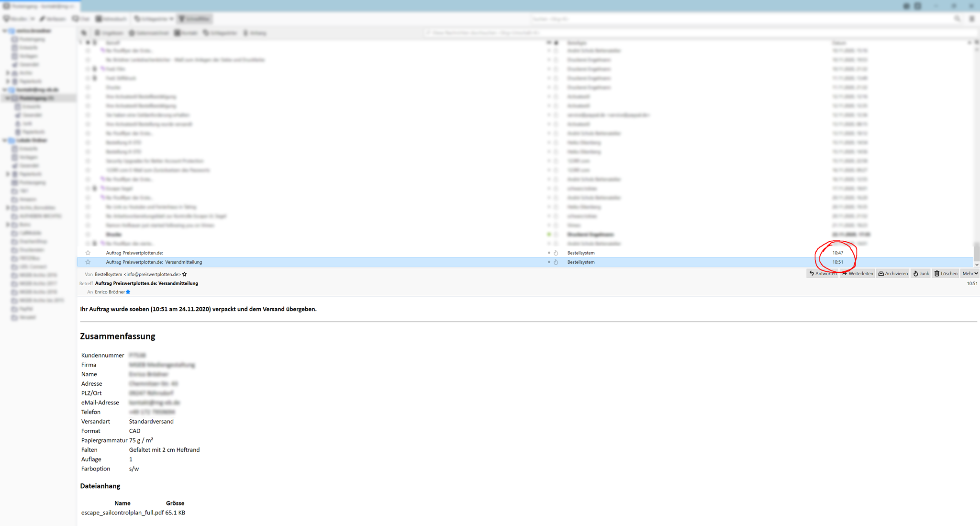Archive the email using Archivieren
Image resolution: width=980 pixels, height=526 pixels.
(x=893, y=274)
